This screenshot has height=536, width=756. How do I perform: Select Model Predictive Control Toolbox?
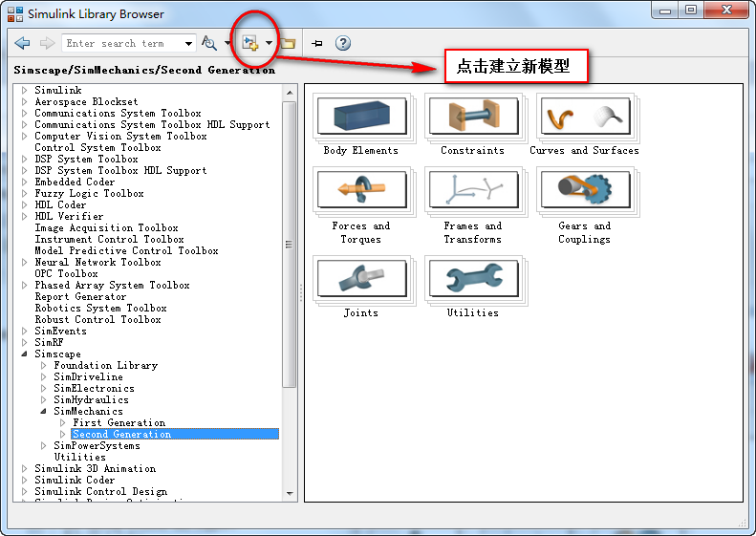pos(126,251)
